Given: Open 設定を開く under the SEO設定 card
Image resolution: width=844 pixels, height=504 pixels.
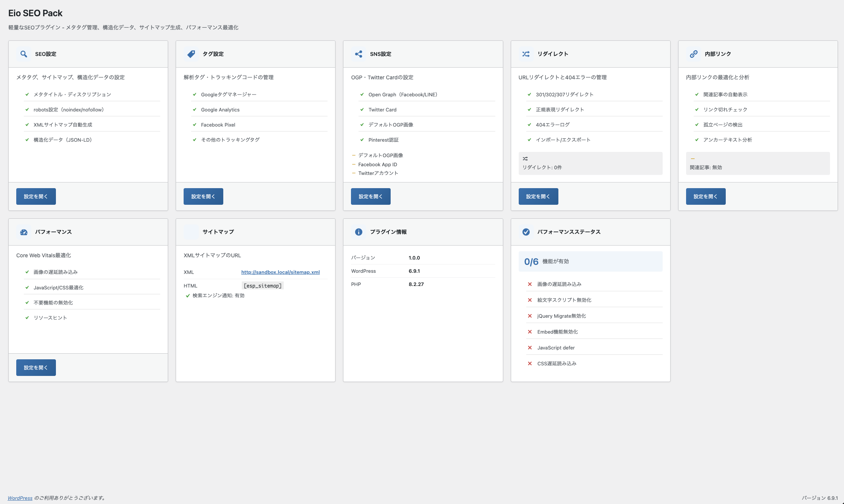Looking at the screenshot, I should pyautogui.click(x=36, y=196).
